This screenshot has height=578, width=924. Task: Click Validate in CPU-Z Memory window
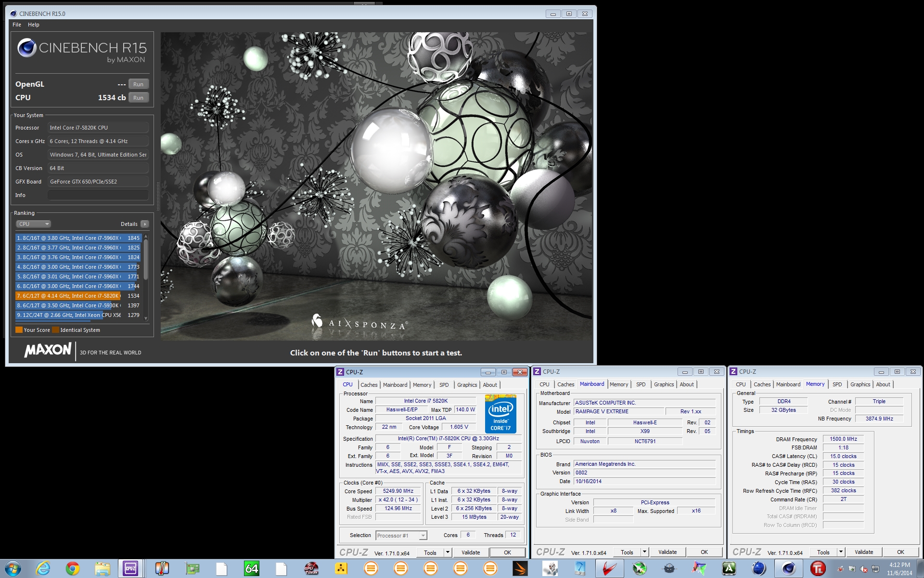point(864,552)
